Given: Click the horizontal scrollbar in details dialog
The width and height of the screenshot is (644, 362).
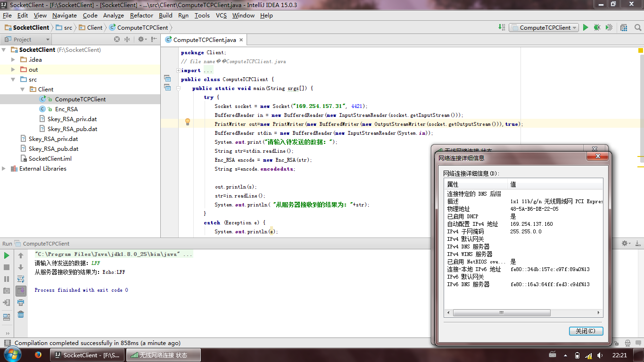Looking at the screenshot, I should (x=502, y=313).
